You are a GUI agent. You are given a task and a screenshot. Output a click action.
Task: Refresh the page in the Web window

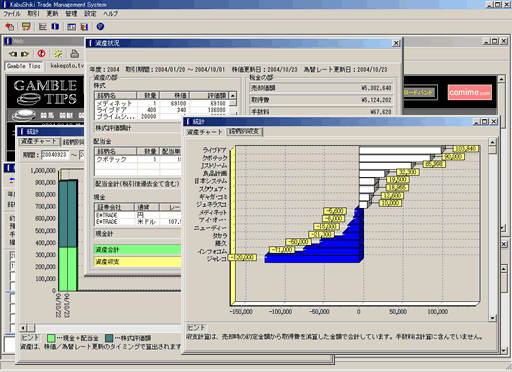tap(58, 53)
